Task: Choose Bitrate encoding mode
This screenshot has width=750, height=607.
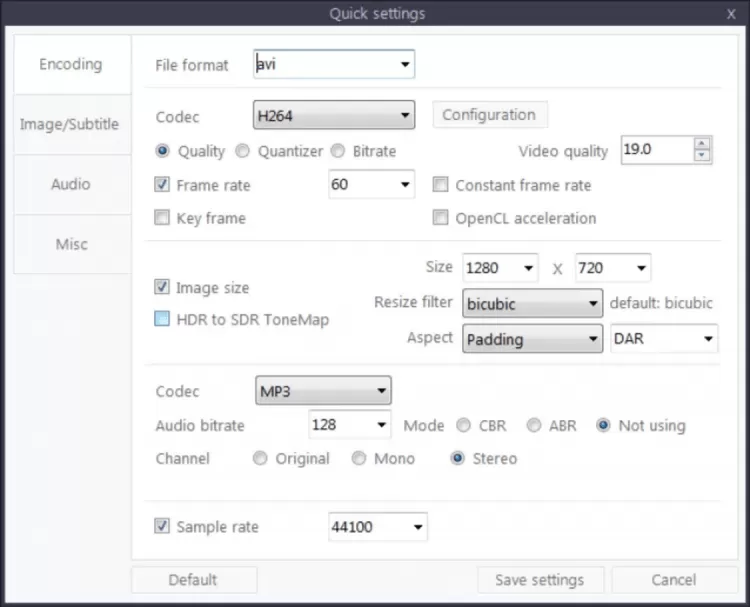Action: pos(338,152)
